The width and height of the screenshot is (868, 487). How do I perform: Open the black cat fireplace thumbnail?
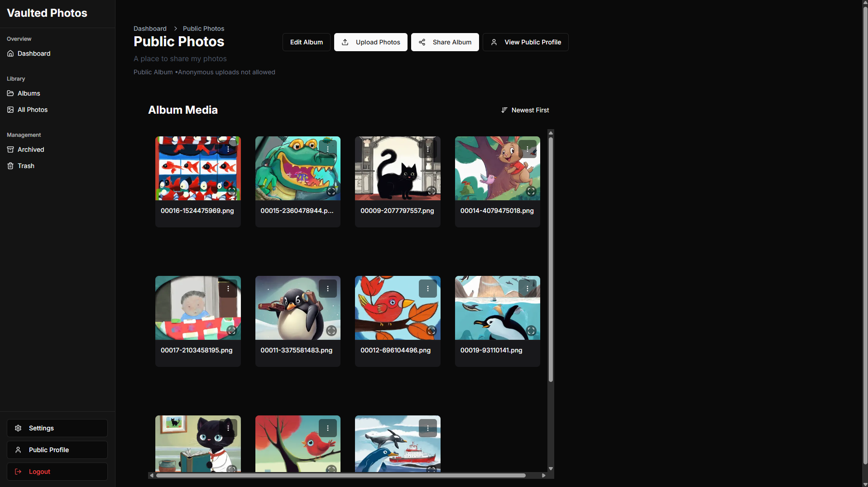coord(398,169)
